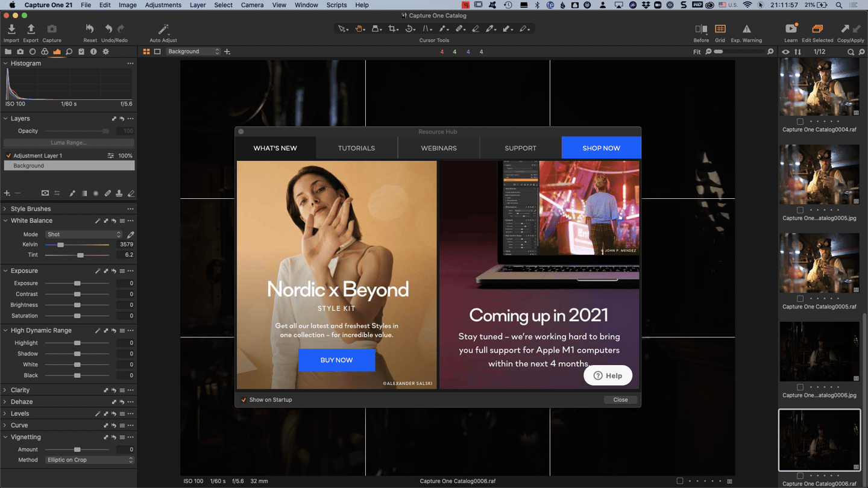
Task: Click the Shop Now tab
Action: tap(601, 148)
